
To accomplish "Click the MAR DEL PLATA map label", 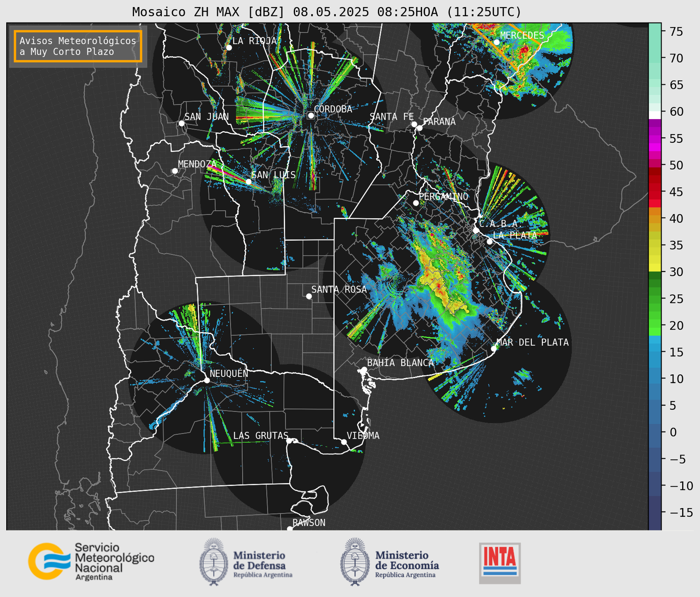I will tap(532, 343).
